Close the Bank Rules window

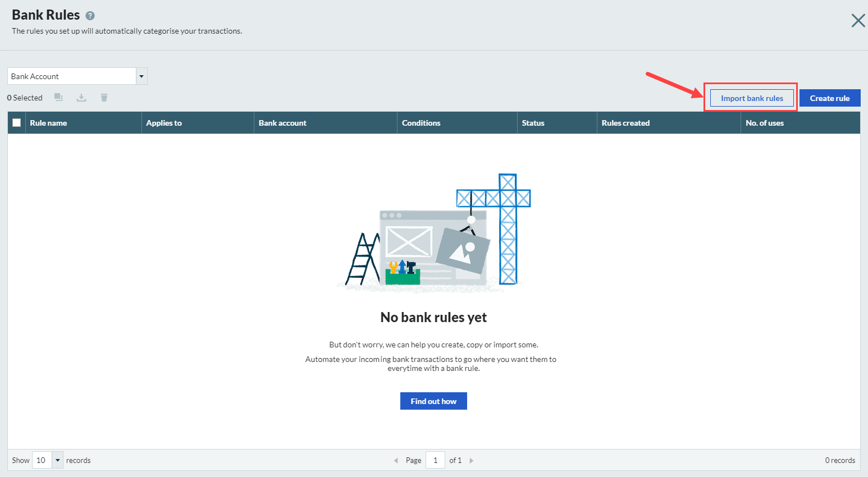(x=858, y=21)
